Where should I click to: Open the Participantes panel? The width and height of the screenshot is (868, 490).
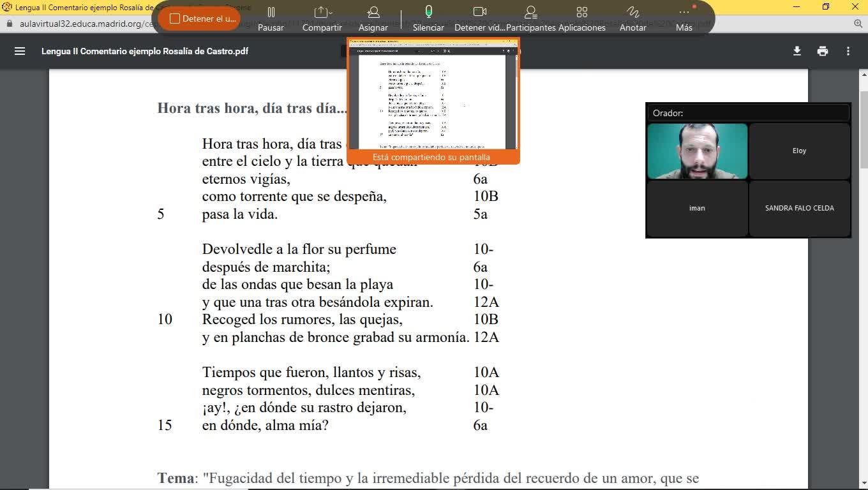click(530, 18)
